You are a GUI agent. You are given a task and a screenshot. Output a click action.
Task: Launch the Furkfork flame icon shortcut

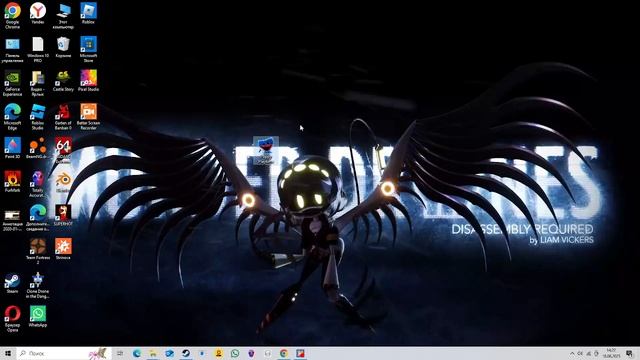pos(12,182)
